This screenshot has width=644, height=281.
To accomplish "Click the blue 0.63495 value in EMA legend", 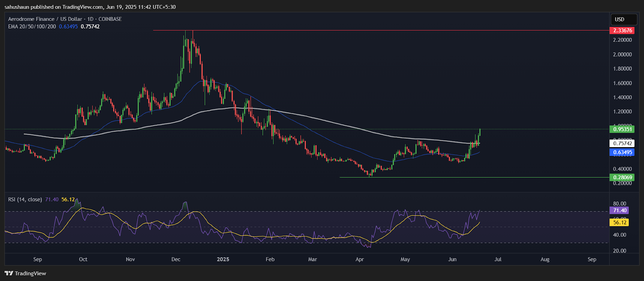I will pyautogui.click(x=68, y=27).
